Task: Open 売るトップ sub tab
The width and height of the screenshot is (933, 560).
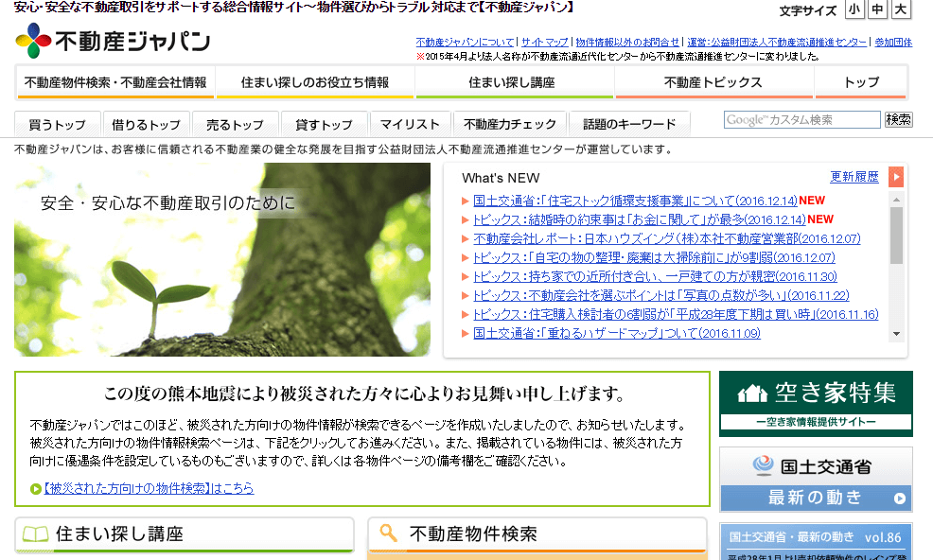Action: pos(235,124)
